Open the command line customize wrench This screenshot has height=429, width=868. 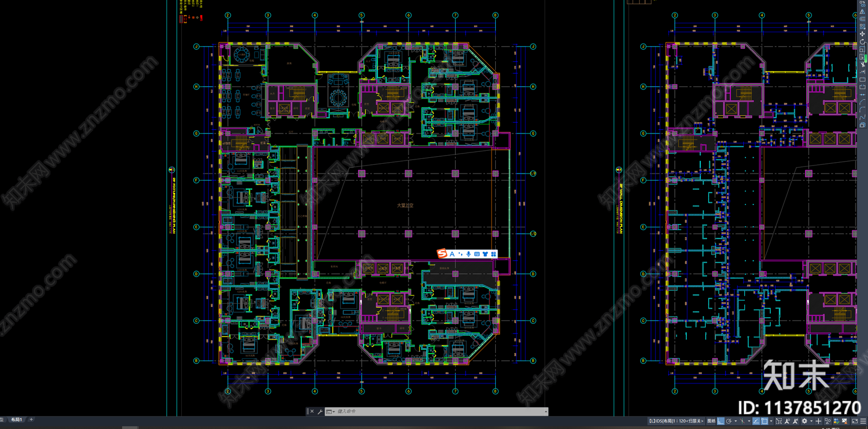[320, 412]
